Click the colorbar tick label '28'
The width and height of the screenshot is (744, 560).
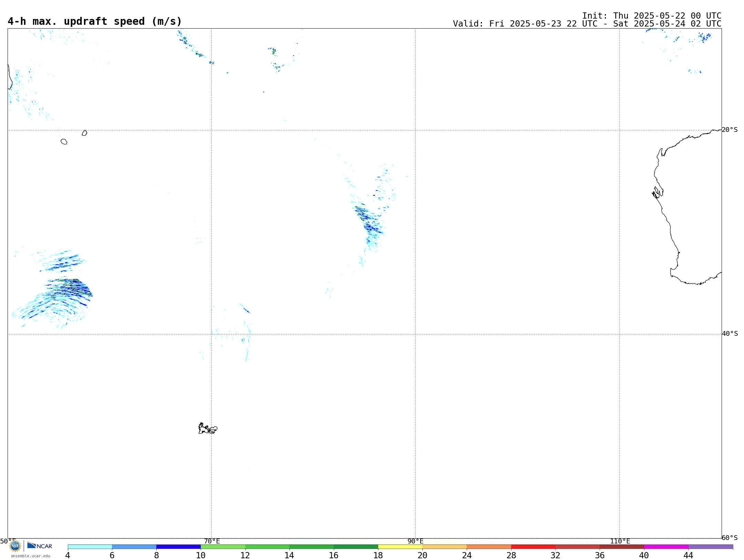coord(511,555)
